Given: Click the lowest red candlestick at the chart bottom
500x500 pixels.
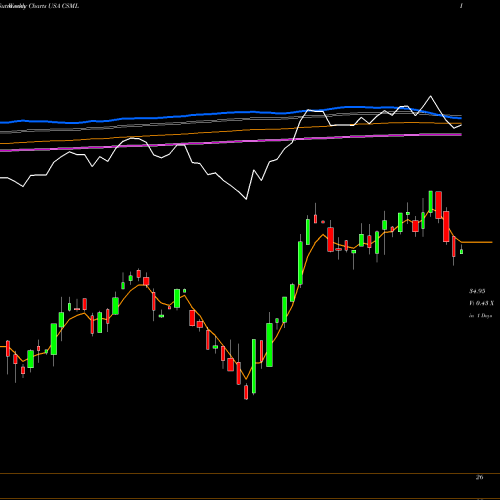Looking at the screenshot, I should pos(246,392).
